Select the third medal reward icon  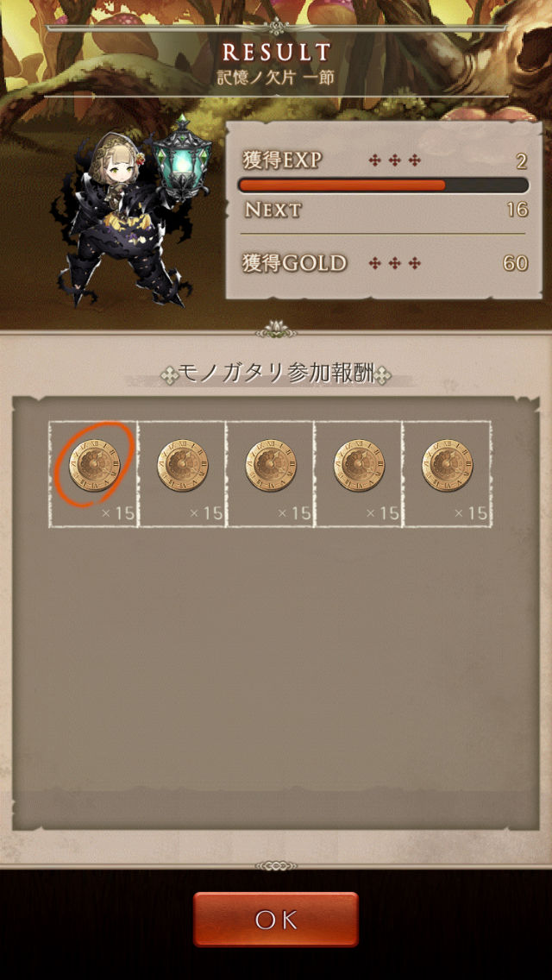[271, 466]
